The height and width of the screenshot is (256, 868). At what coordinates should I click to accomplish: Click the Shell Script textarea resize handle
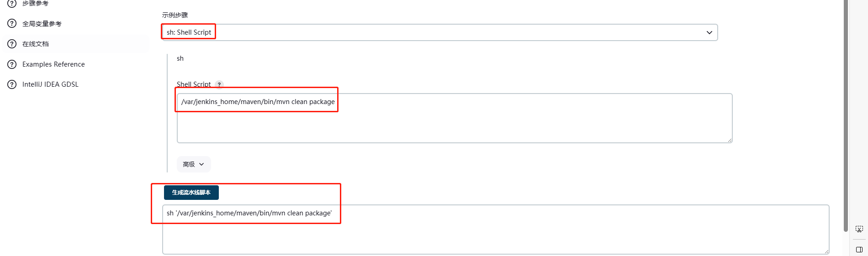[x=730, y=141]
